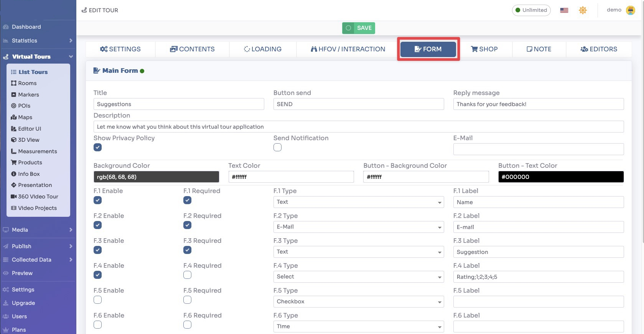Click the Plans crown icon
This screenshot has width=644, height=334.
tap(6, 330)
